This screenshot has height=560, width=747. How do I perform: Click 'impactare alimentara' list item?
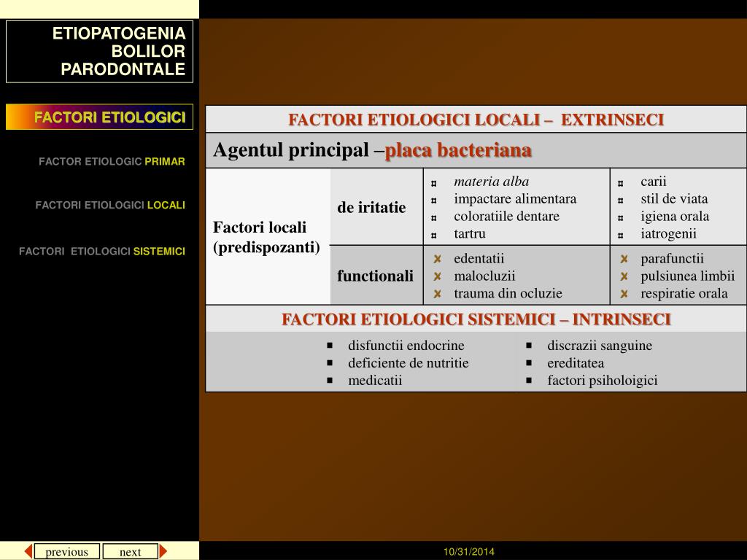tap(515, 198)
